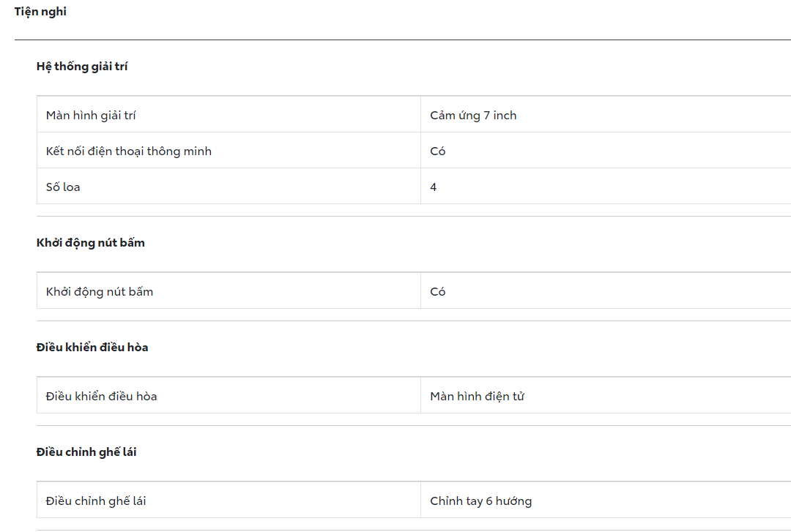Select the Cảm ứng 7 inch value

tap(473, 116)
